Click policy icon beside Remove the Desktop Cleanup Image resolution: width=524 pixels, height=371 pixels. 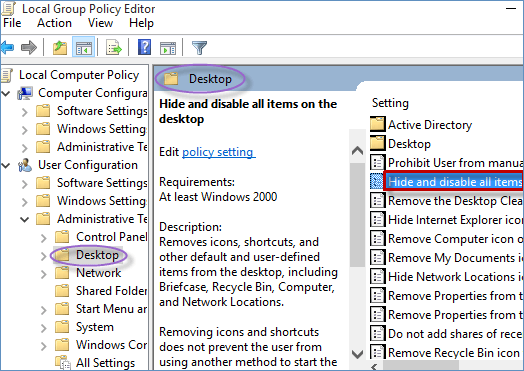(378, 201)
